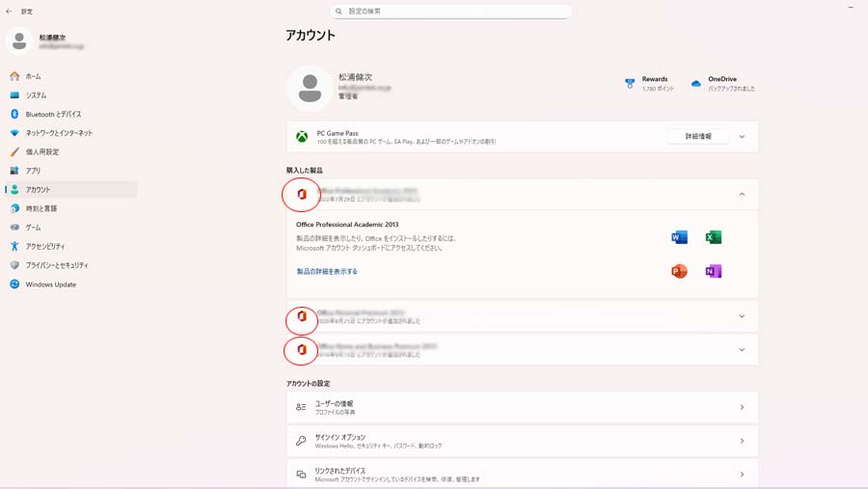The width and height of the screenshot is (868, 489).
Task: Expand the second Office product chevron
Action: pos(742,316)
